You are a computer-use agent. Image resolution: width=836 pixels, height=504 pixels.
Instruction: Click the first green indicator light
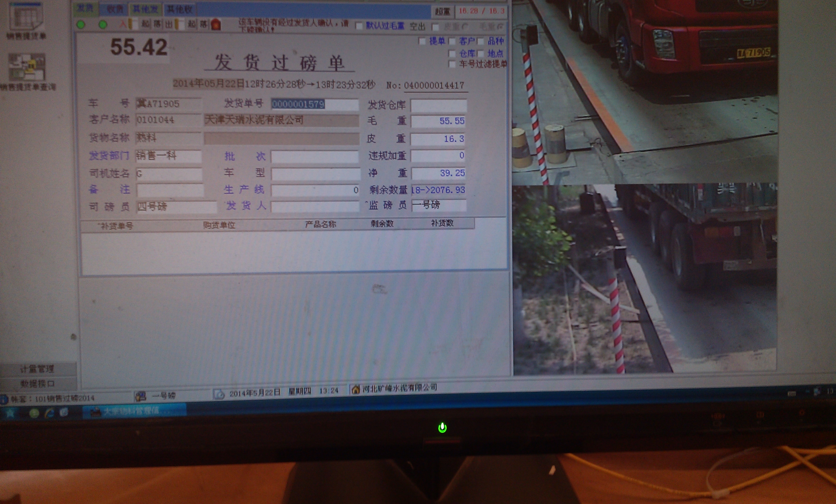pos(81,24)
